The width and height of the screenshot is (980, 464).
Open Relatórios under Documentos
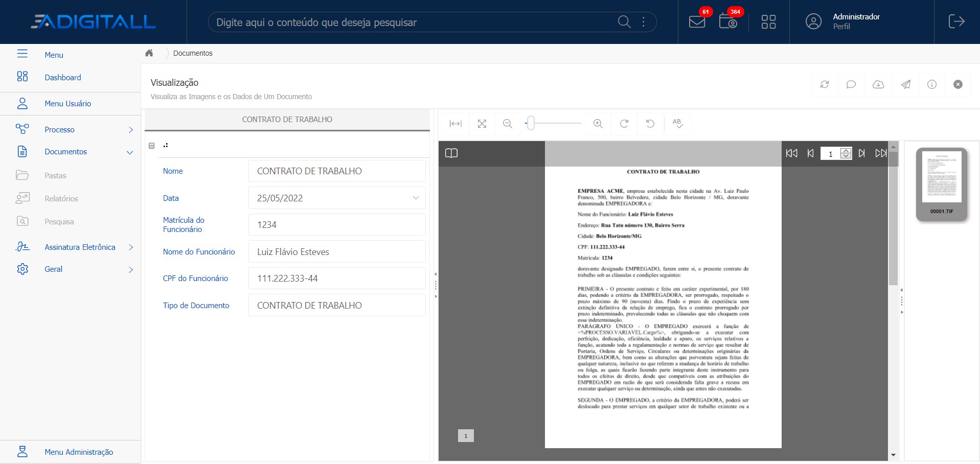pyautogui.click(x=61, y=199)
